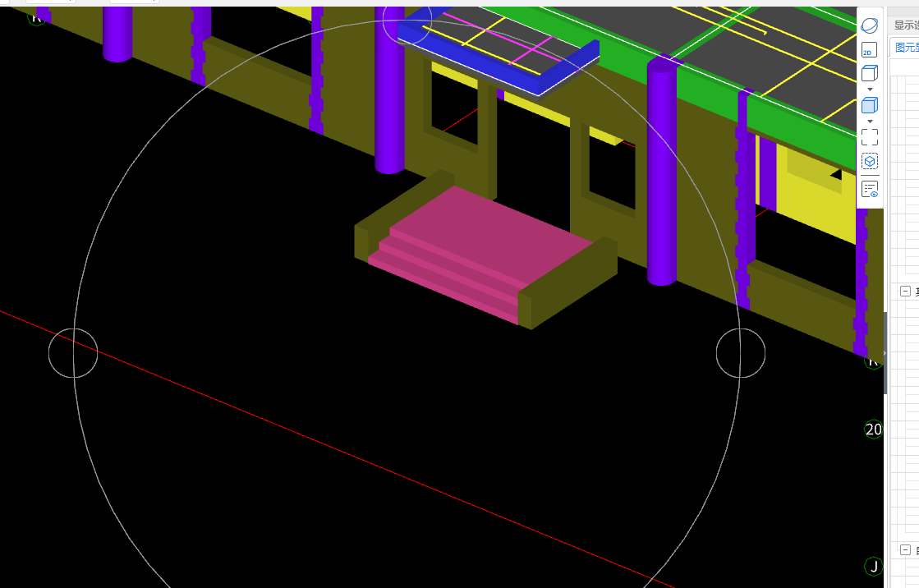Open the 图元显示 tab

906,48
